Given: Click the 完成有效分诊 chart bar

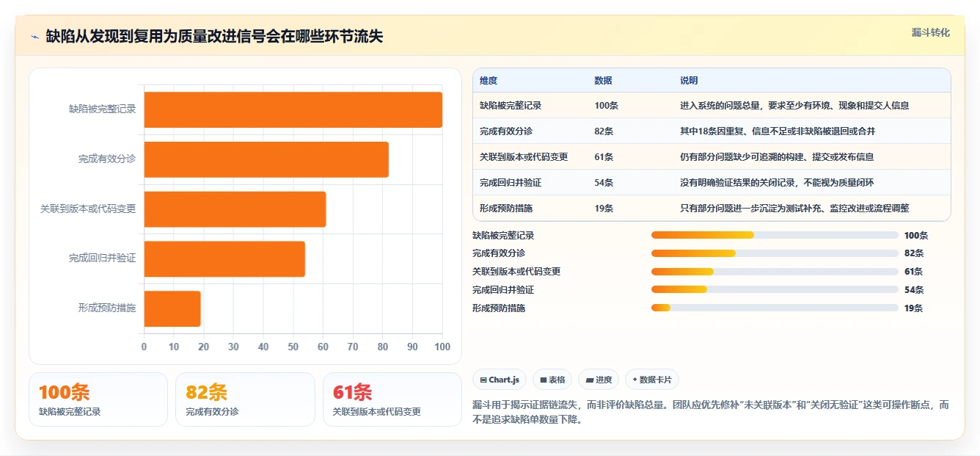Looking at the screenshot, I should 266,159.
